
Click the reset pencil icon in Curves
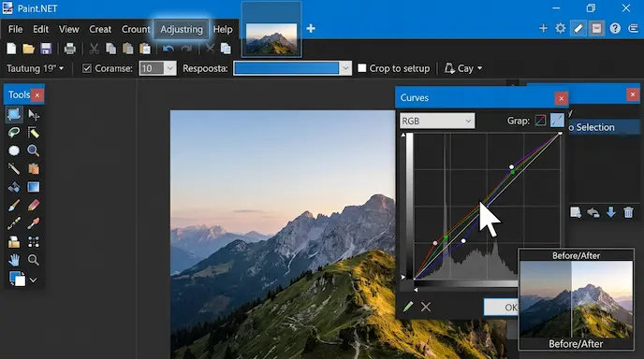(x=408, y=307)
